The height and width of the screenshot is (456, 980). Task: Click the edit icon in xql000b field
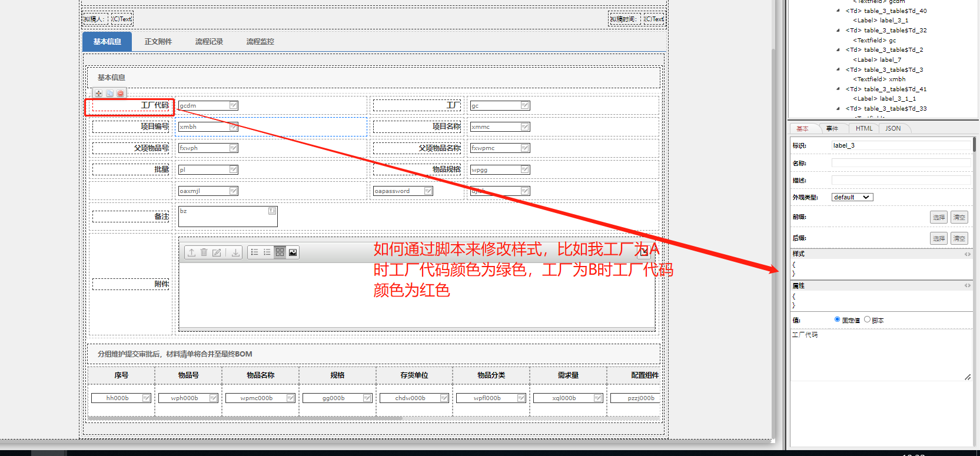pyautogui.click(x=598, y=398)
